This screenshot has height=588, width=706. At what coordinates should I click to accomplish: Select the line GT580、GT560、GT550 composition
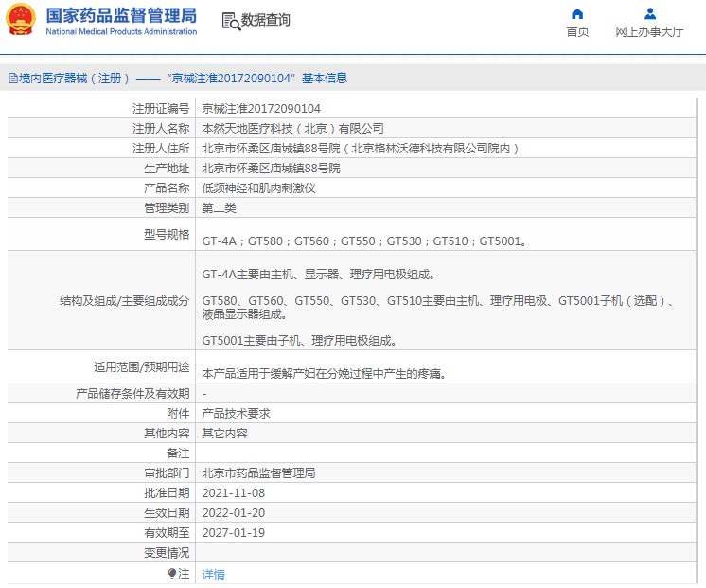coord(438,308)
